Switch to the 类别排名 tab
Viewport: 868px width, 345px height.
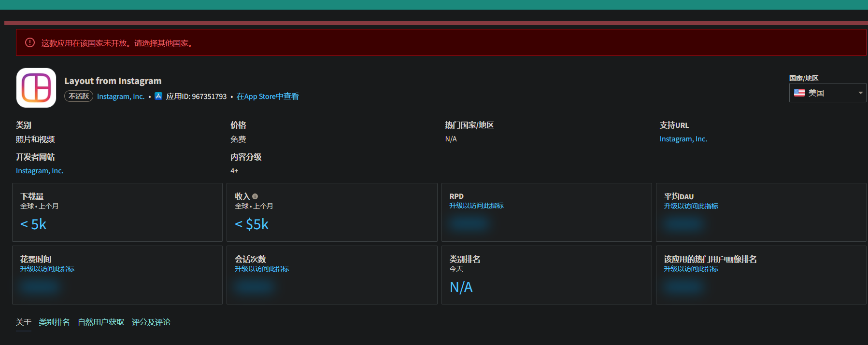(x=54, y=322)
